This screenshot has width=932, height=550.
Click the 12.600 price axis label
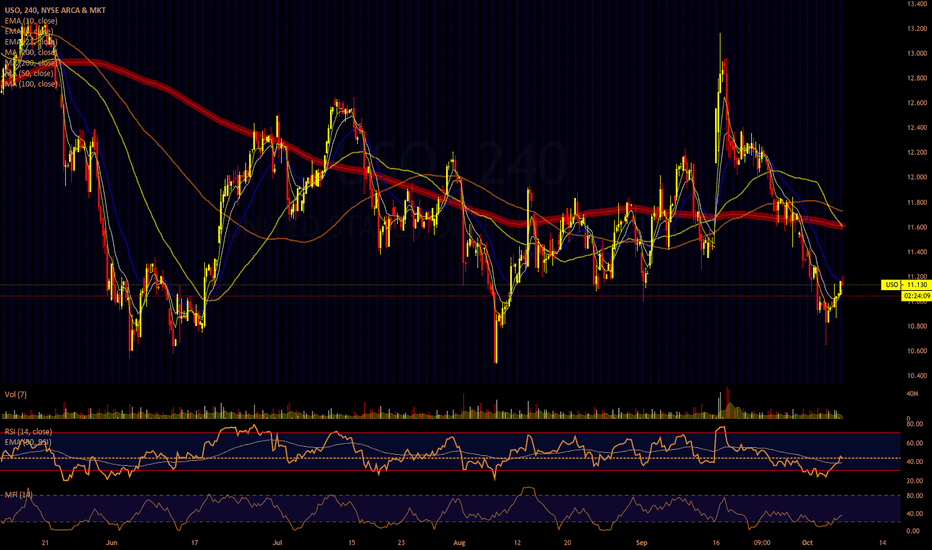[x=917, y=103]
